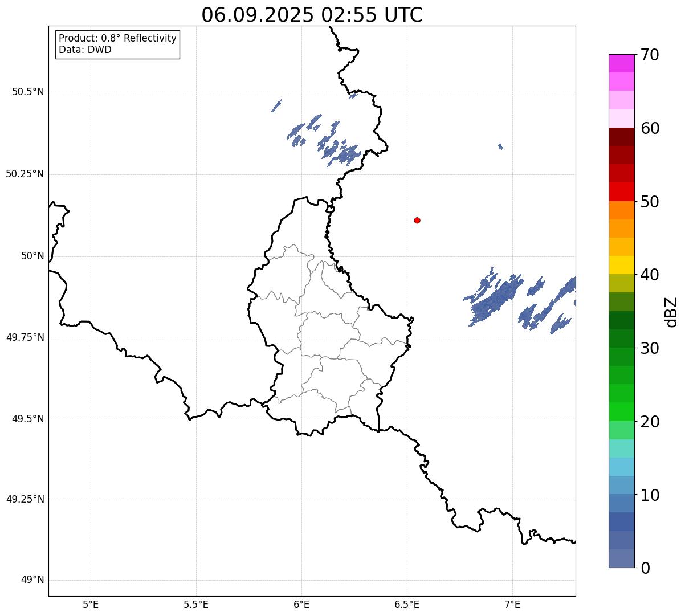Click the 7°E longitude label
Screen dimensions: 685x616
point(512,604)
